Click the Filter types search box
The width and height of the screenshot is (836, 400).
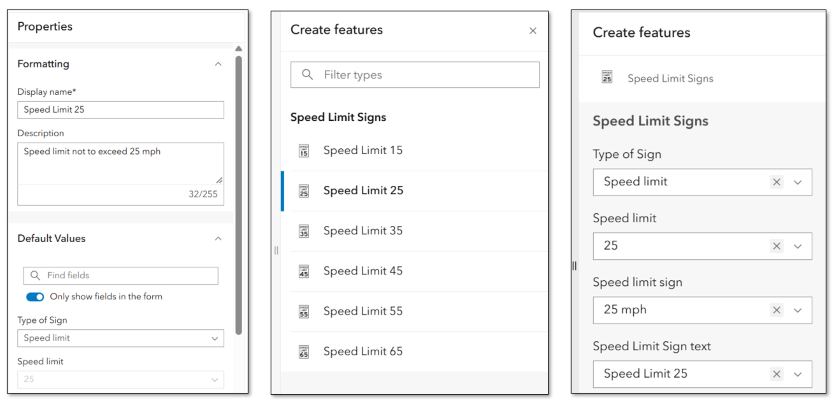pyautogui.click(x=415, y=75)
